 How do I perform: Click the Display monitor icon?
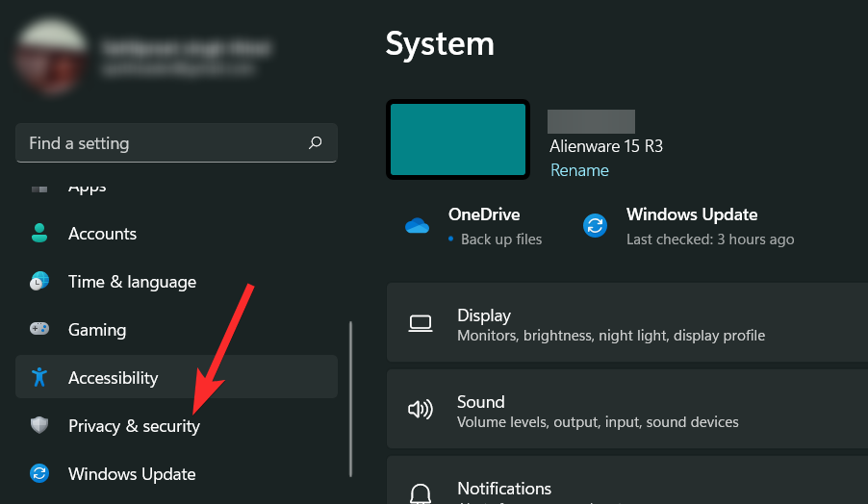coord(420,324)
